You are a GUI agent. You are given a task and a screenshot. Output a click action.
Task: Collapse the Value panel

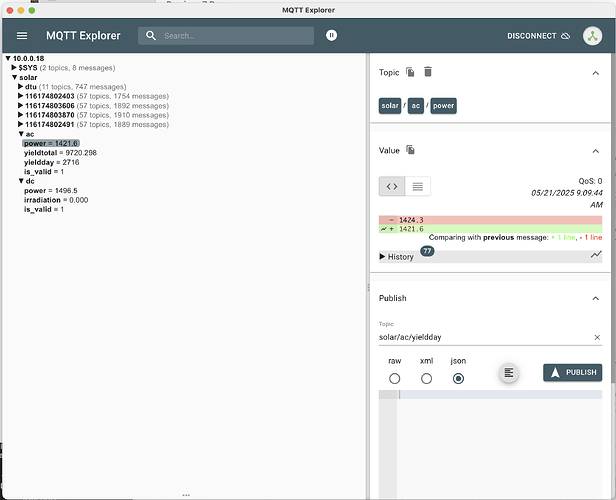coord(596,151)
